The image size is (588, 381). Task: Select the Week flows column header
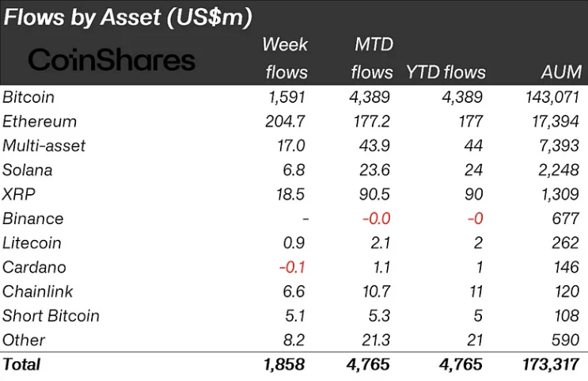click(x=286, y=58)
